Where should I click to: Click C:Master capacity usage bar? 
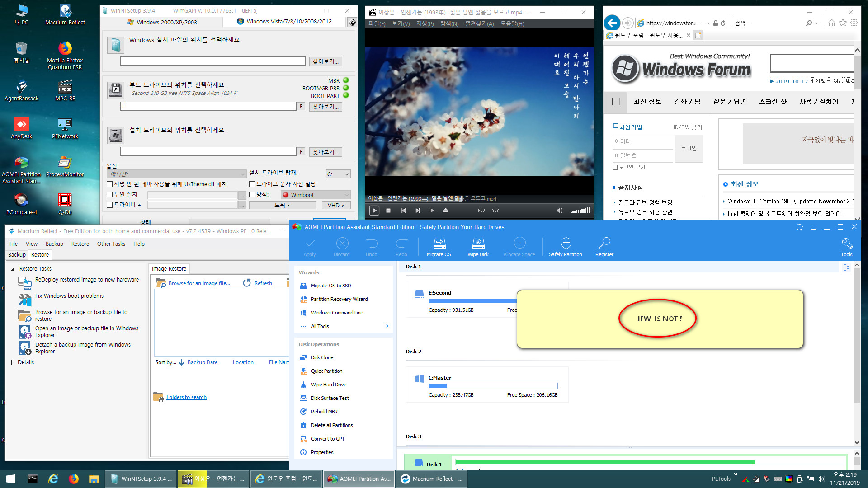tap(493, 386)
